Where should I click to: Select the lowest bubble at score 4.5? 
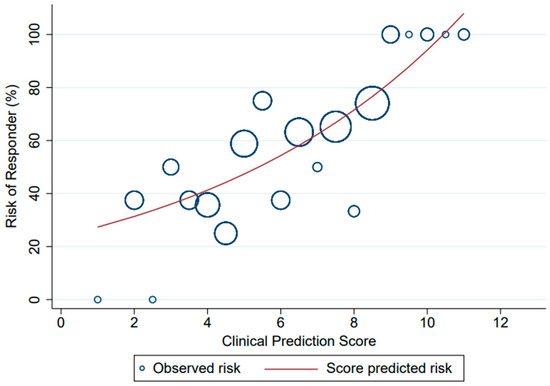click(x=226, y=233)
